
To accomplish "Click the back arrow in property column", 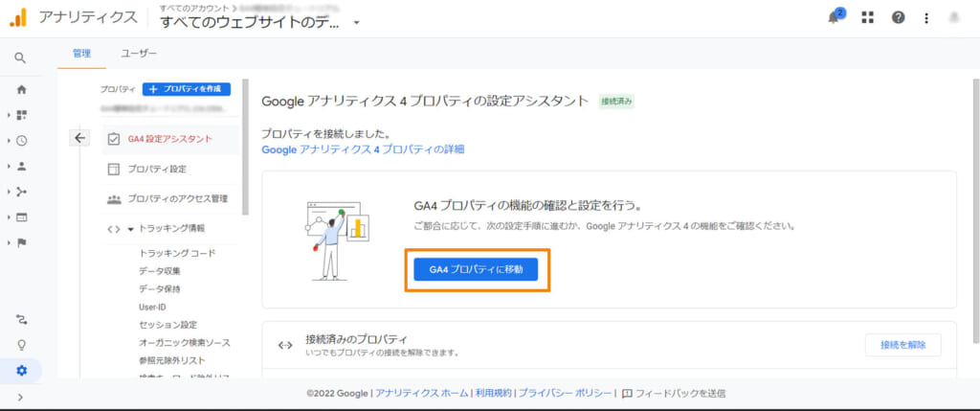I will [79, 138].
